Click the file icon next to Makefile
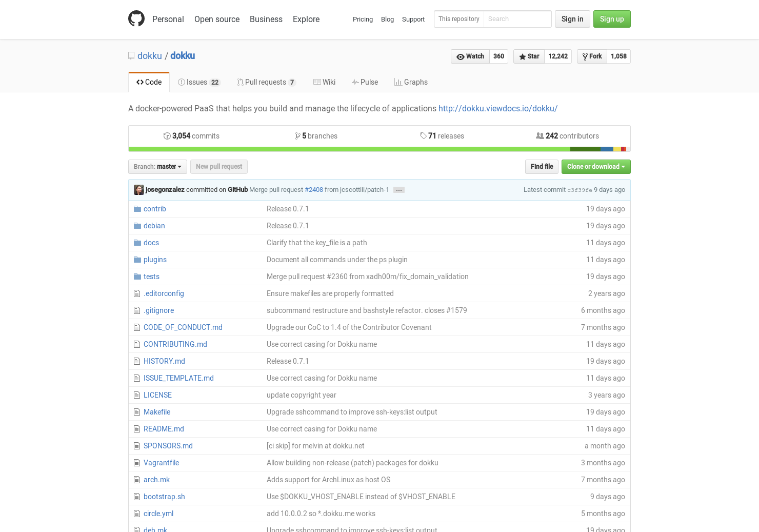 coord(137,412)
